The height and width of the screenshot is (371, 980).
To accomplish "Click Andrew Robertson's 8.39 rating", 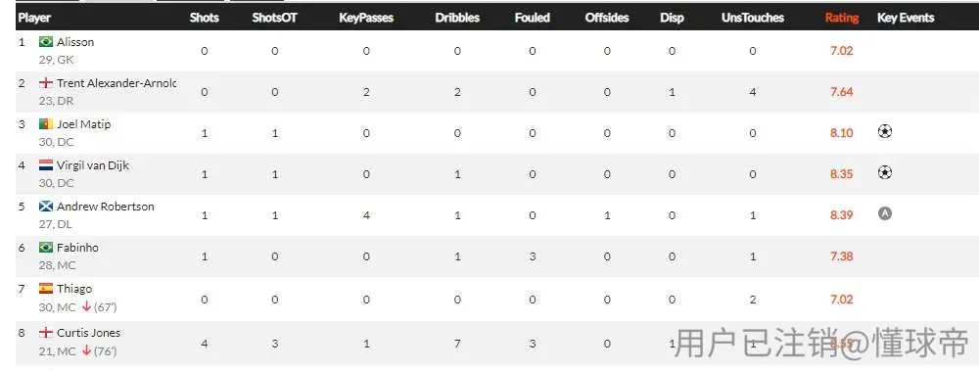I will [841, 214].
